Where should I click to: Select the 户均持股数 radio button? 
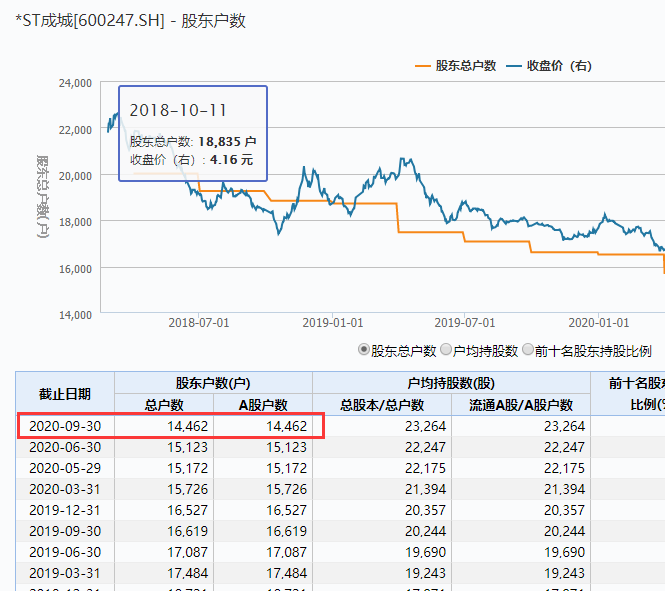tap(446, 350)
